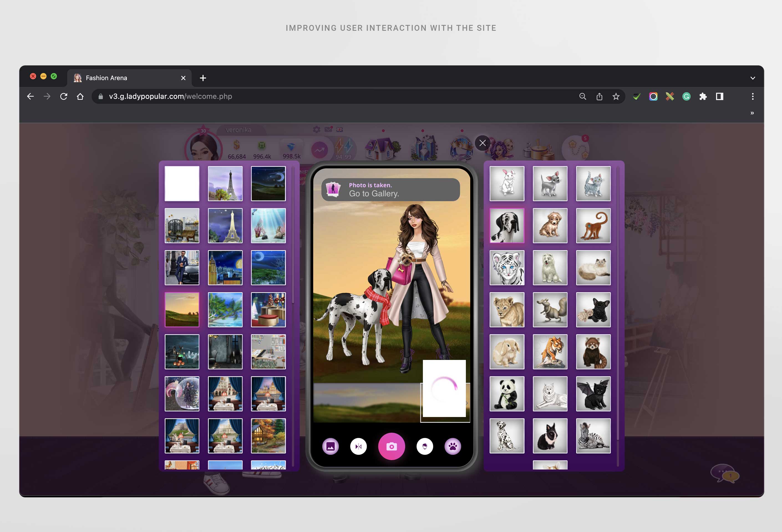Click the browser reload icon
The image size is (782, 532).
point(64,96)
